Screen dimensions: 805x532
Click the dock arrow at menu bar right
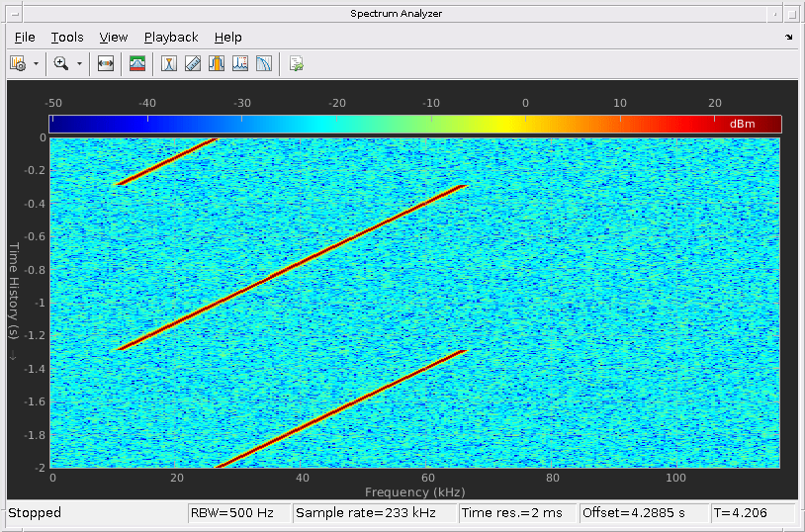(788, 37)
